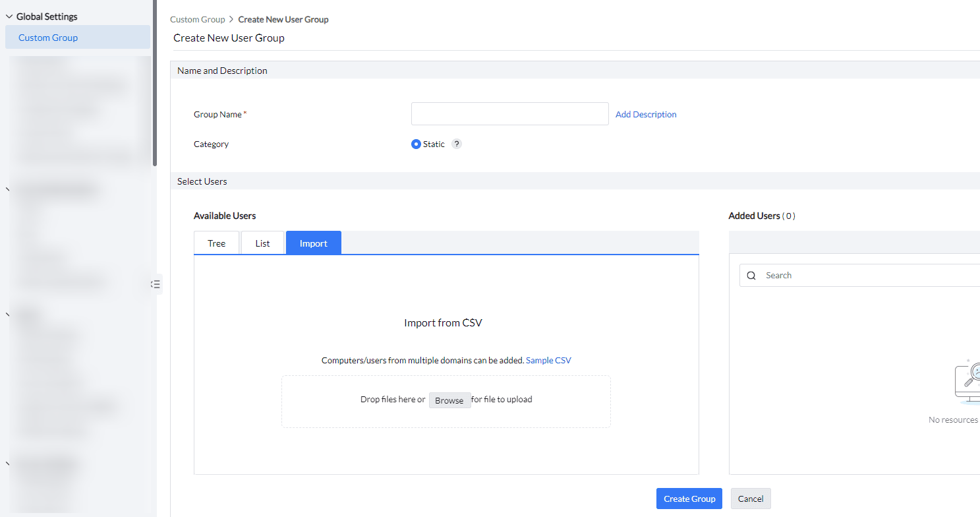Click inside the Group Name input field
Screen dimensions: 980x517
pos(509,113)
